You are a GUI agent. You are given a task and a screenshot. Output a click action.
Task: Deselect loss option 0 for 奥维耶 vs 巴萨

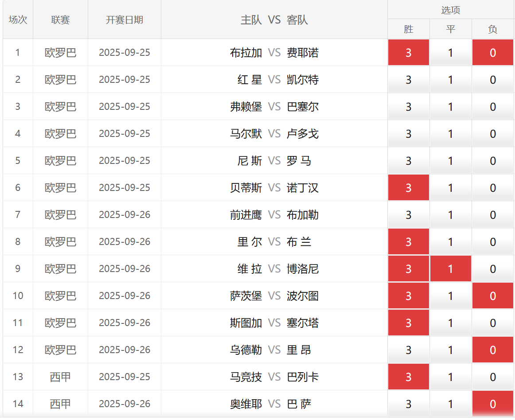492,404
